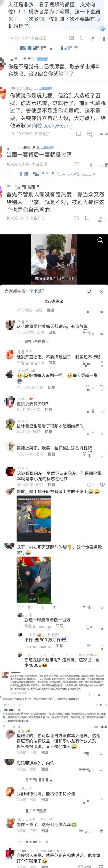This screenshot has height=868, width=108.
Task: Like the 这波我挺向左 comment heart
Action: click(89, 484)
